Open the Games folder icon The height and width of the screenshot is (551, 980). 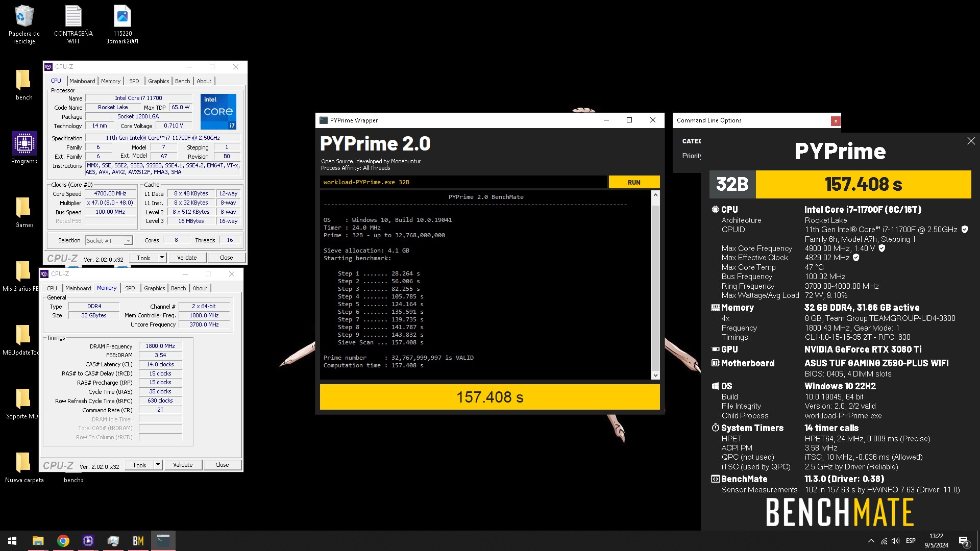point(24,212)
